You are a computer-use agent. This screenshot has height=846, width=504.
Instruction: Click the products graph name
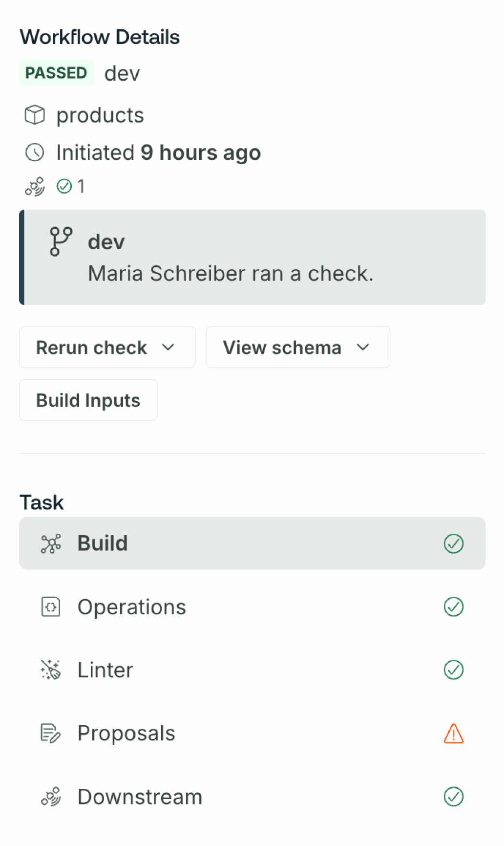tap(100, 116)
